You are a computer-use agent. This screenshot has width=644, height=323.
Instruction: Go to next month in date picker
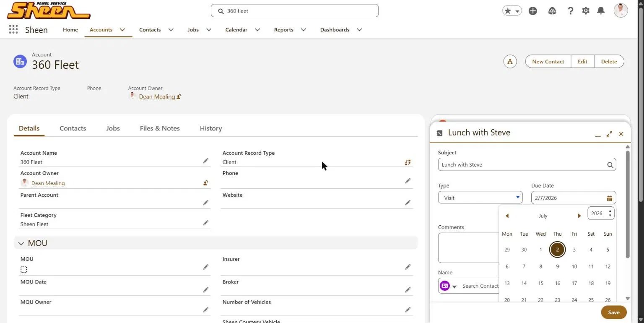(x=579, y=216)
